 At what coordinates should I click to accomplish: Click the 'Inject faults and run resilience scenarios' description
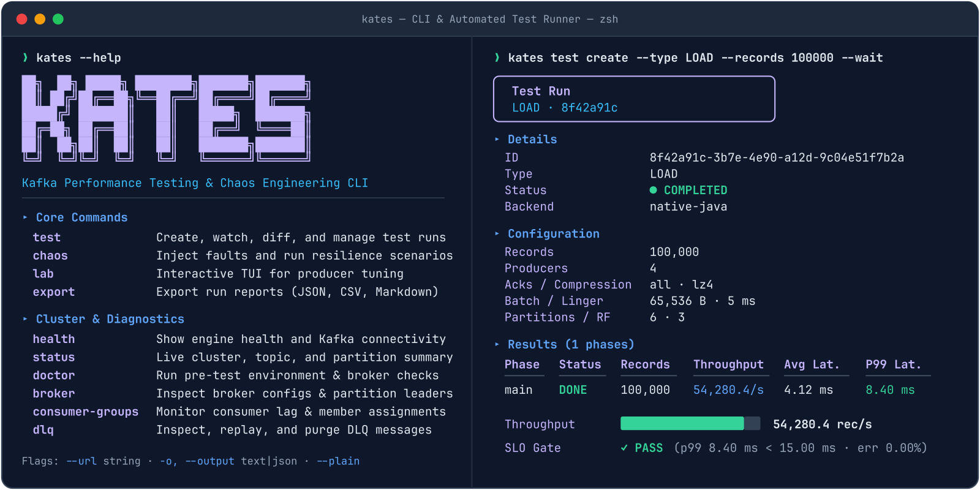(304, 255)
